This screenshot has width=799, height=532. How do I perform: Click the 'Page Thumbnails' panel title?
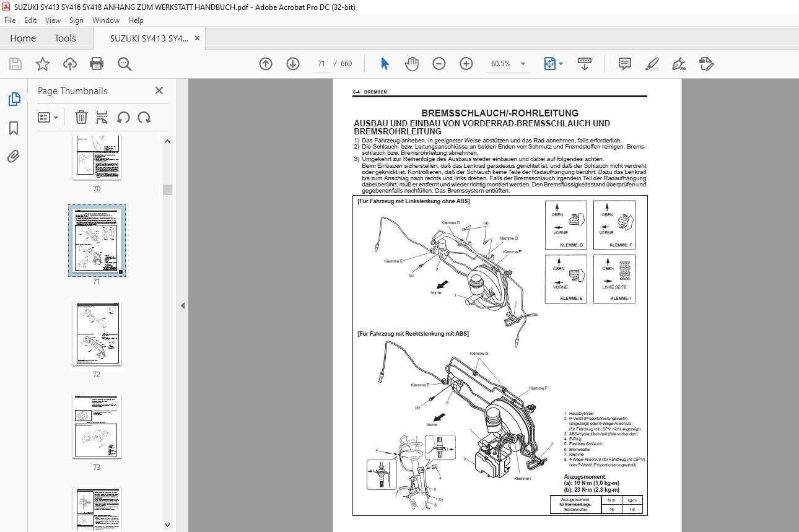click(x=72, y=91)
